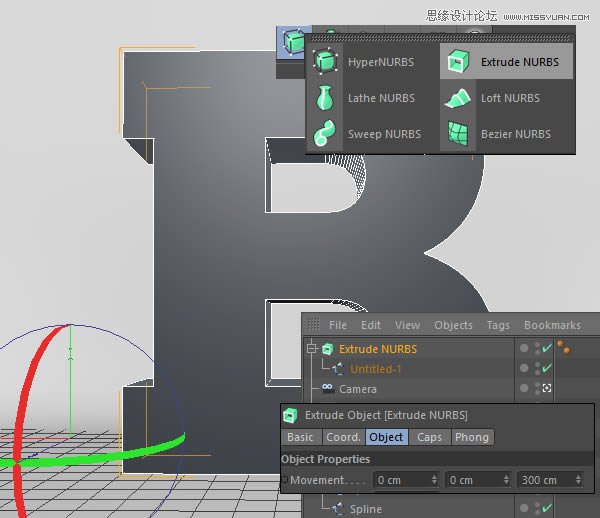Click the stepper arrows on 300 cm field
The height and width of the screenshot is (518, 600).
coord(577,480)
